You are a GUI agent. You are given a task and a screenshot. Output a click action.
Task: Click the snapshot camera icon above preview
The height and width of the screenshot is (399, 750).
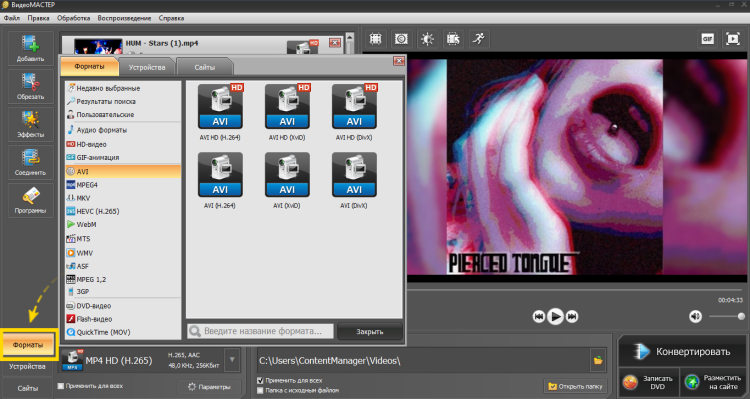(x=401, y=39)
